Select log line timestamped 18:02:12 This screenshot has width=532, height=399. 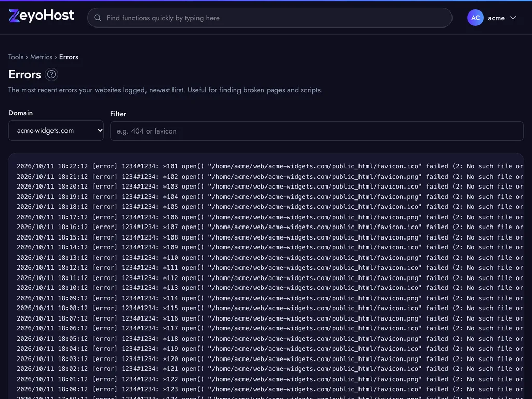click(270, 369)
